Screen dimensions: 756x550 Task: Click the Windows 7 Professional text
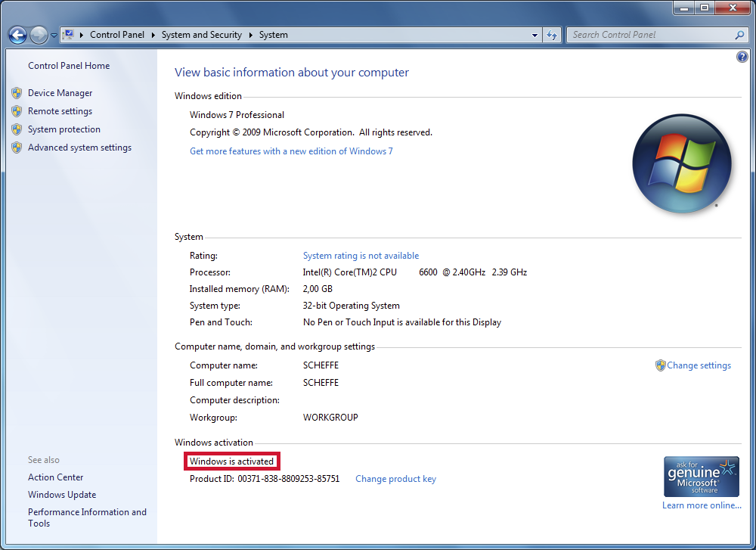click(x=237, y=115)
